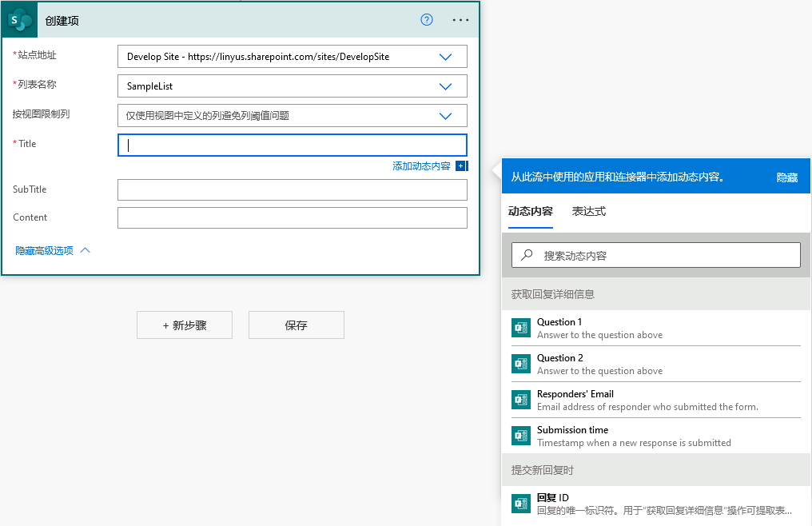The width and height of the screenshot is (812, 526).
Task: Insert Responders' Email dynamic content
Action: [655, 400]
